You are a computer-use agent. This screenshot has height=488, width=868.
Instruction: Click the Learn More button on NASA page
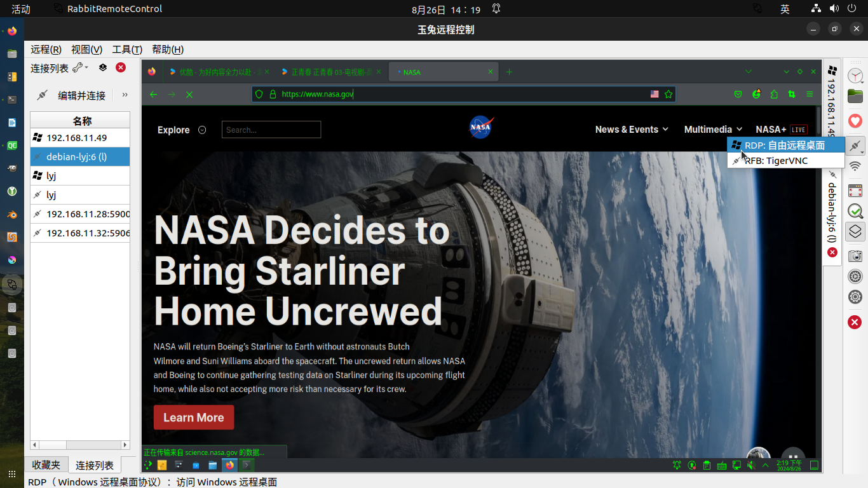pos(194,417)
